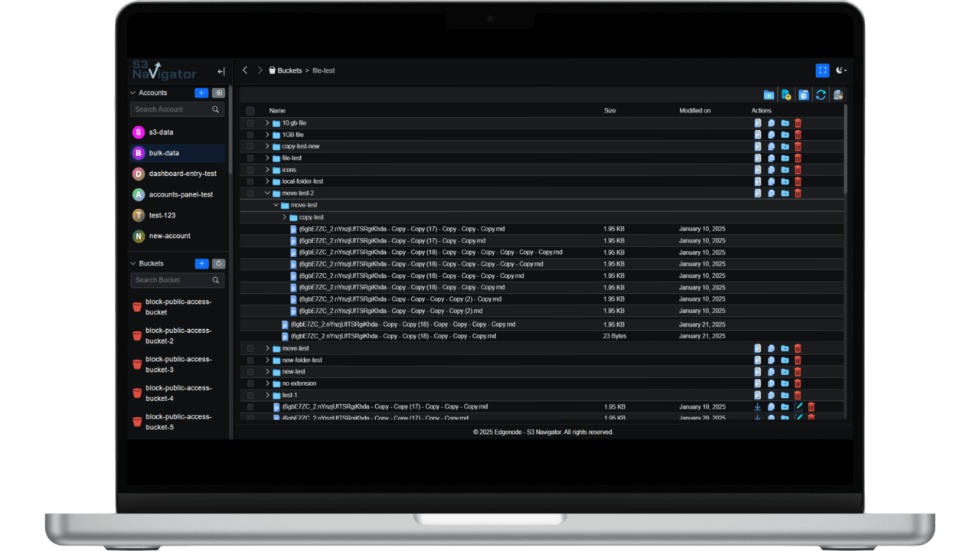
Task: Expand the 1GB file folder
Action: [267, 135]
